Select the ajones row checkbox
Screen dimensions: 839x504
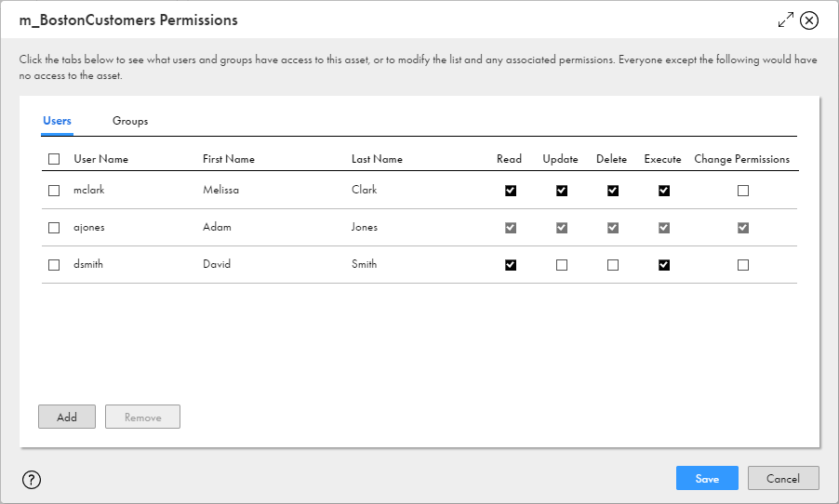coord(54,228)
